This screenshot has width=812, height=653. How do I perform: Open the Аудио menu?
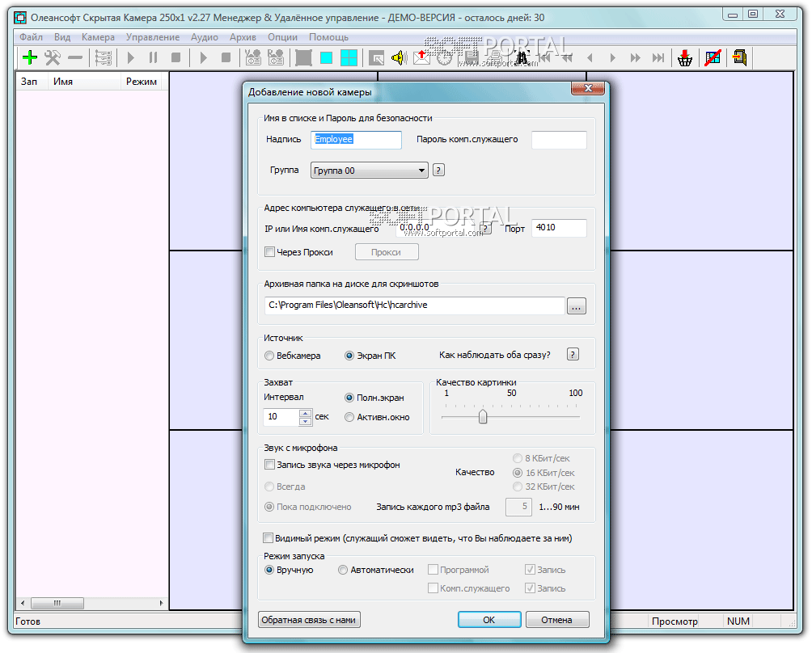pos(204,37)
